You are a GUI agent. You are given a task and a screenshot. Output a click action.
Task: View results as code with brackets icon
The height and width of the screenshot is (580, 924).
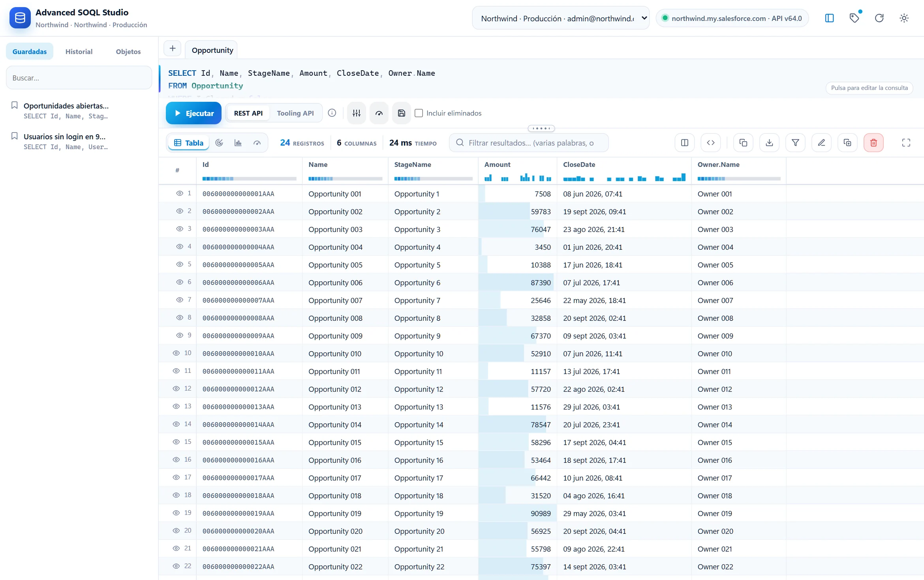click(711, 143)
